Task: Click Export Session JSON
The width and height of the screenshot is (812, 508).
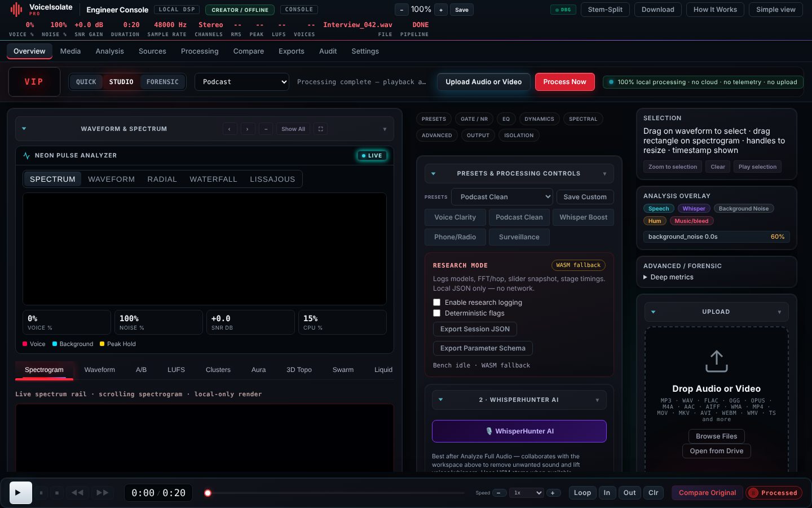Action: tap(475, 329)
